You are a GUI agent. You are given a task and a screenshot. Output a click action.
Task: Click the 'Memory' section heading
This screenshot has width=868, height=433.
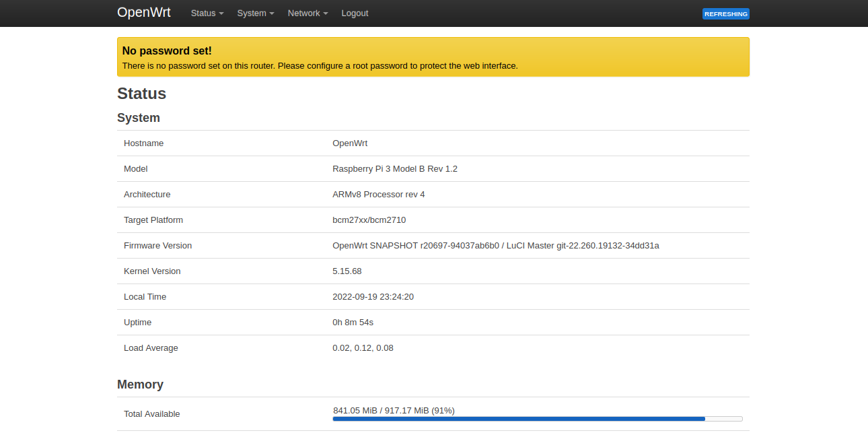141,385
